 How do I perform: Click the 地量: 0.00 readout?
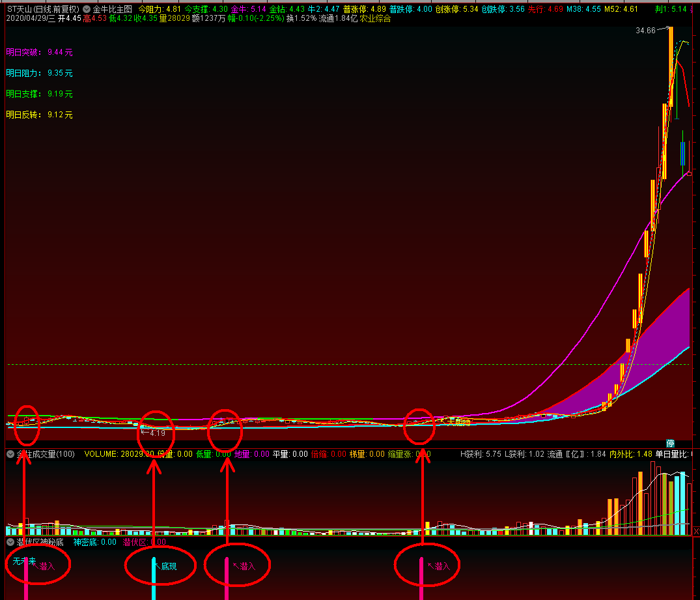pos(252,454)
